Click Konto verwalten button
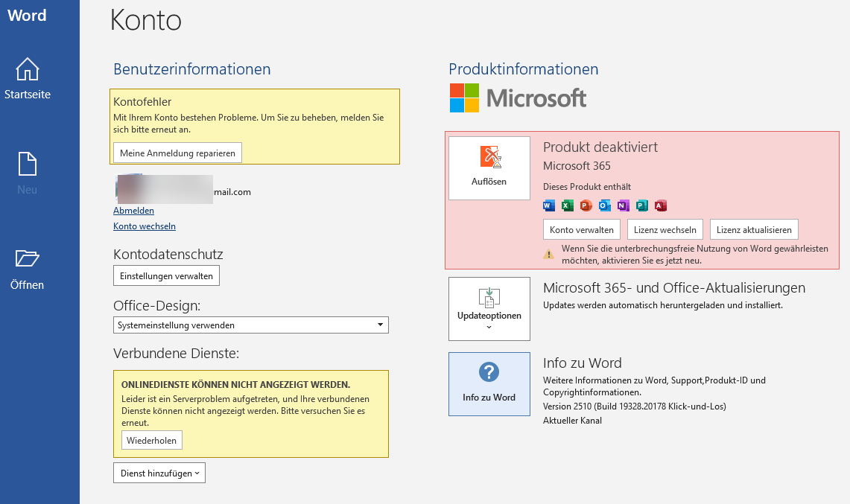 [582, 230]
